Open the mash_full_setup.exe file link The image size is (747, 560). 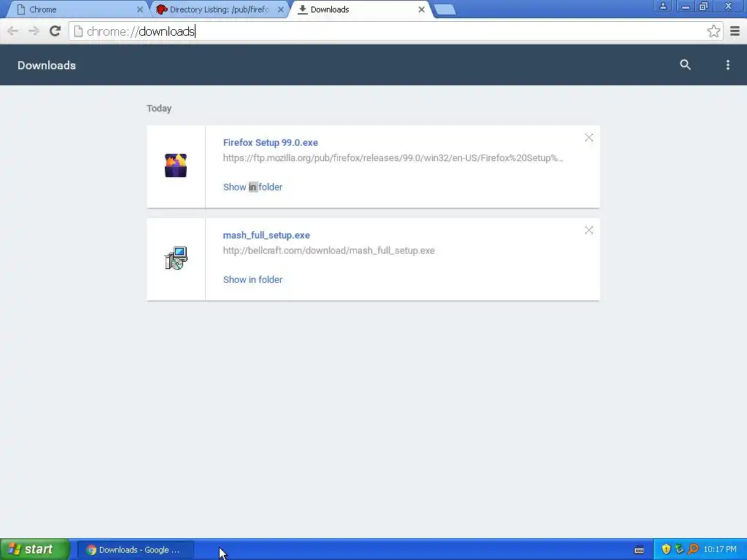point(266,236)
